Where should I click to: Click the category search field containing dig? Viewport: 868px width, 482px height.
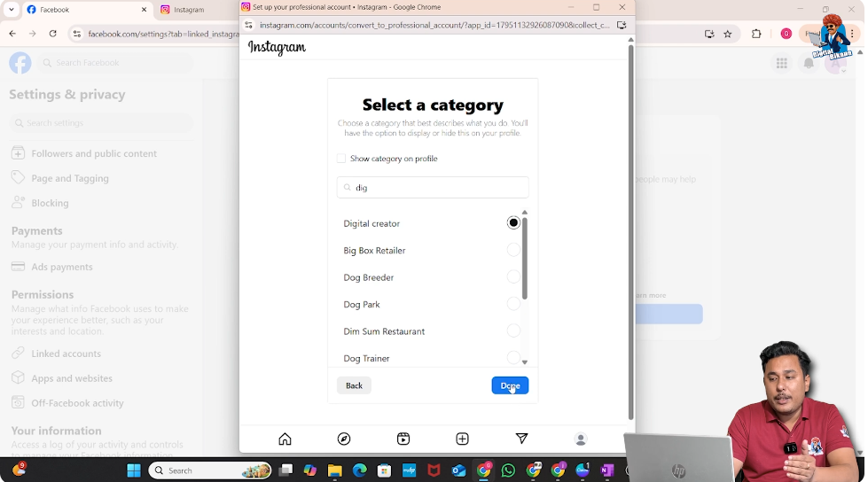(x=433, y=188)
